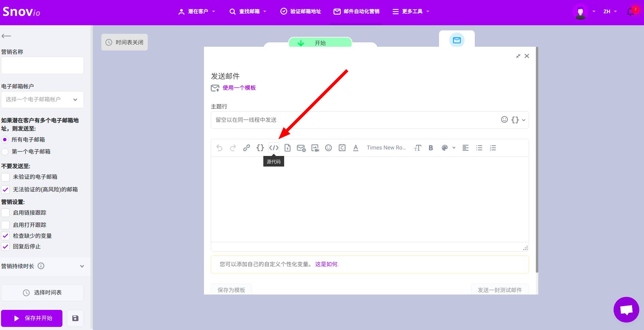This screenshot has height=330, width=644.
Task: Open emoji picker in the subject line
Action: (504, 119)
